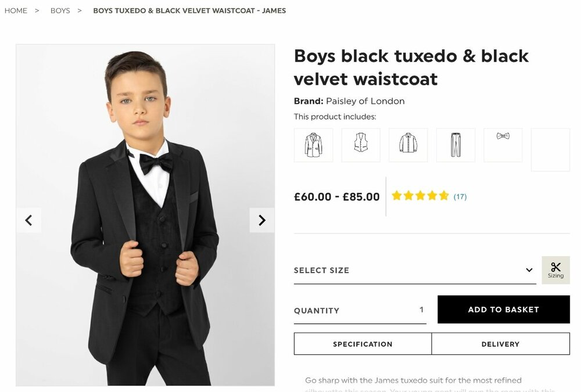Click the five-star rating
581x392 pixels.
(420, 196)
